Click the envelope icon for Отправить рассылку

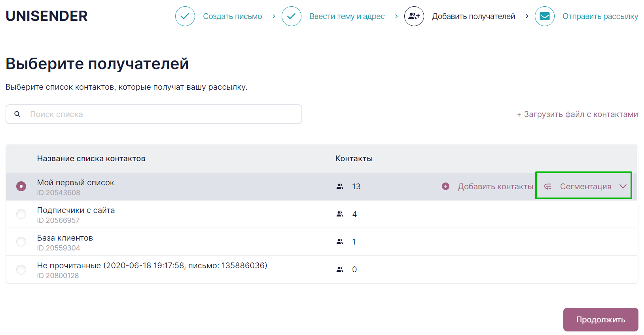[545, 16]
